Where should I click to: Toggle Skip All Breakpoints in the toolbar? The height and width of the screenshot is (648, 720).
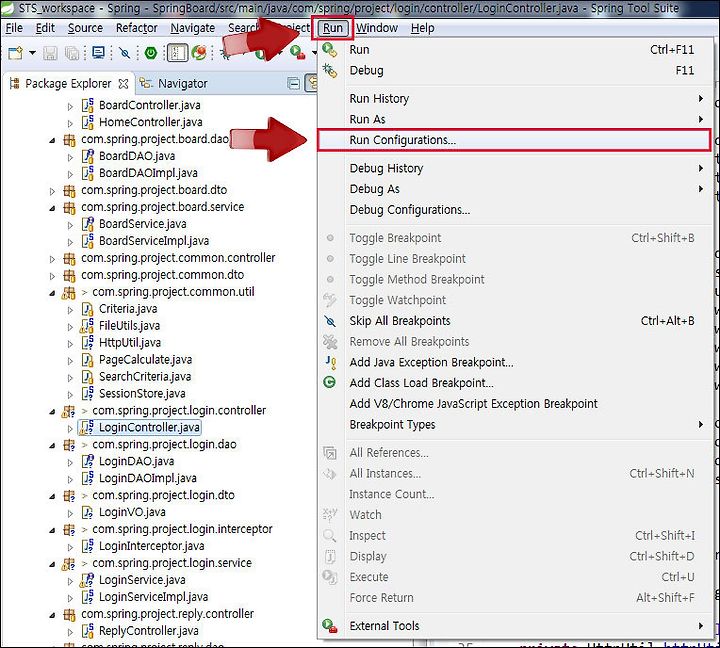click(x=124, y=53)
